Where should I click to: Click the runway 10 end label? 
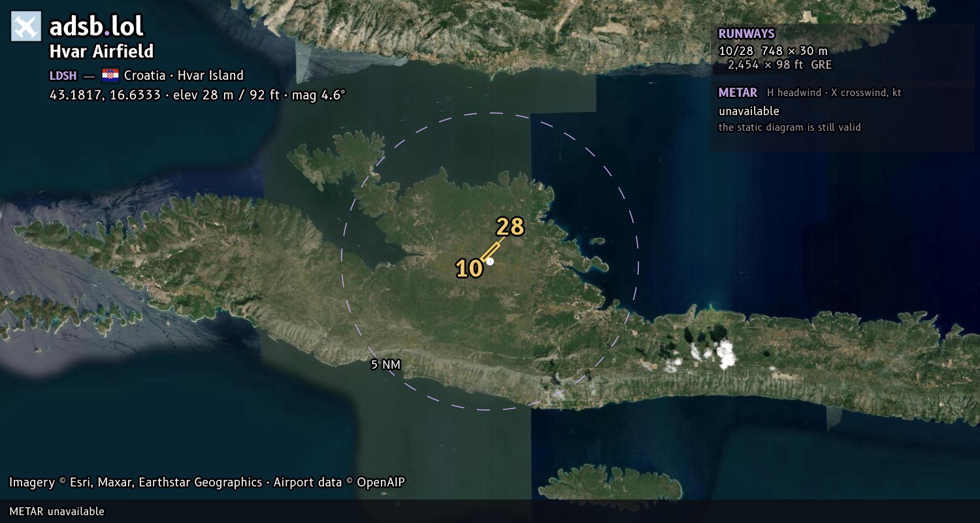click(470, 268)
